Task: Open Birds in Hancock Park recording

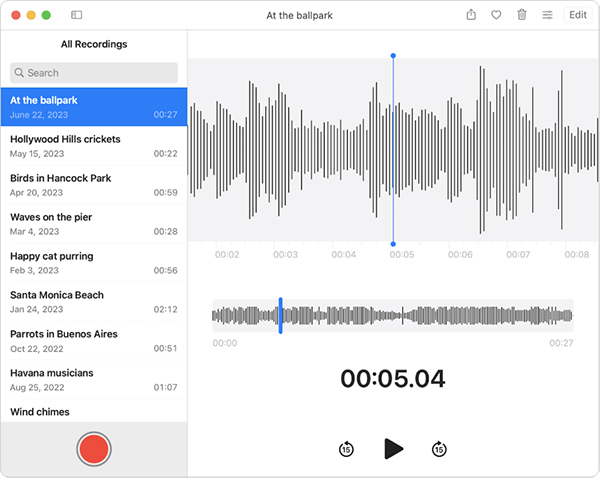Action: pyautogui.click(x=94, y=185)
